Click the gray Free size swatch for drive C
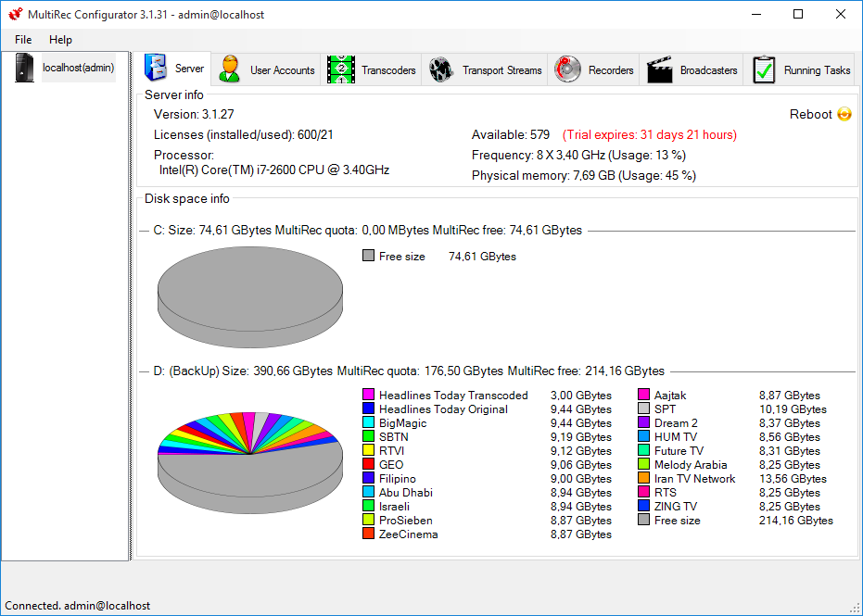Viewport: 863px width, 616px height. click(x=369, y=256)
